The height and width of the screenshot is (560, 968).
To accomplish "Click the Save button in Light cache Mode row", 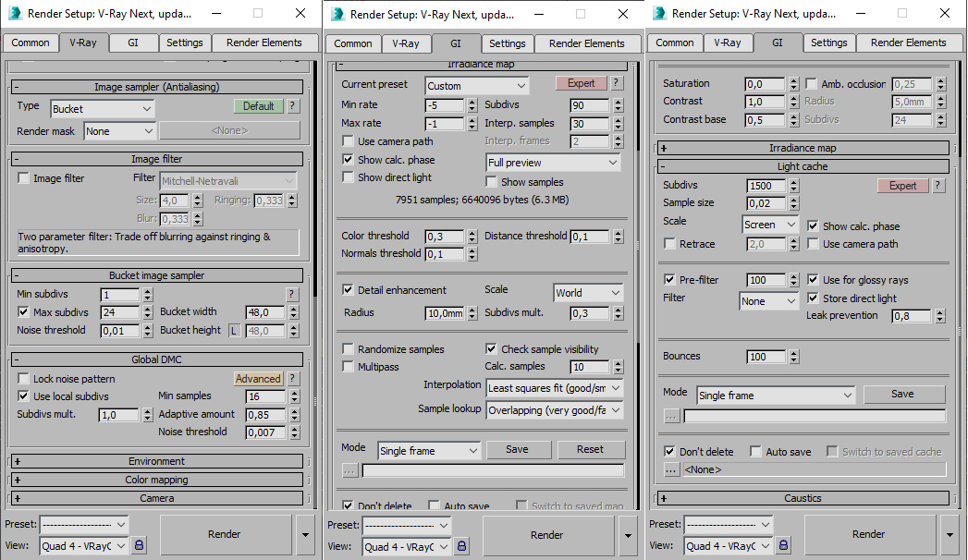I will 902,394.
